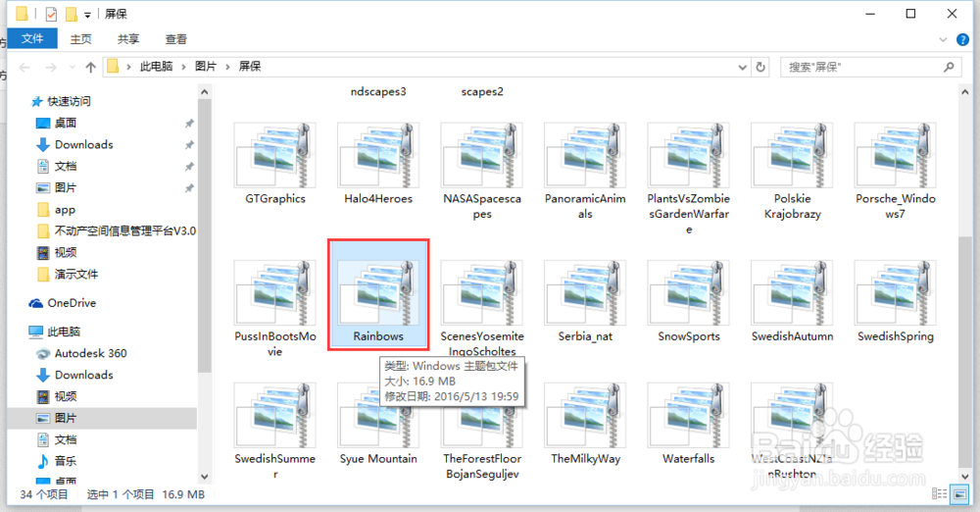Navigate back with the back arrow
980x512 pixels.
(x=25, y=67)
